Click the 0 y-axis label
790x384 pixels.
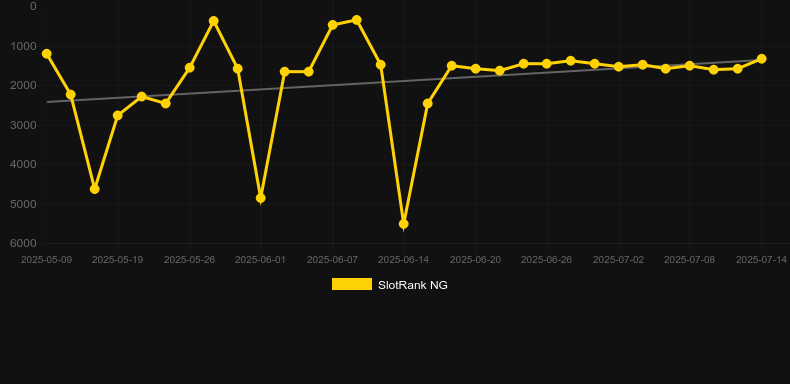tap(33, 6)
